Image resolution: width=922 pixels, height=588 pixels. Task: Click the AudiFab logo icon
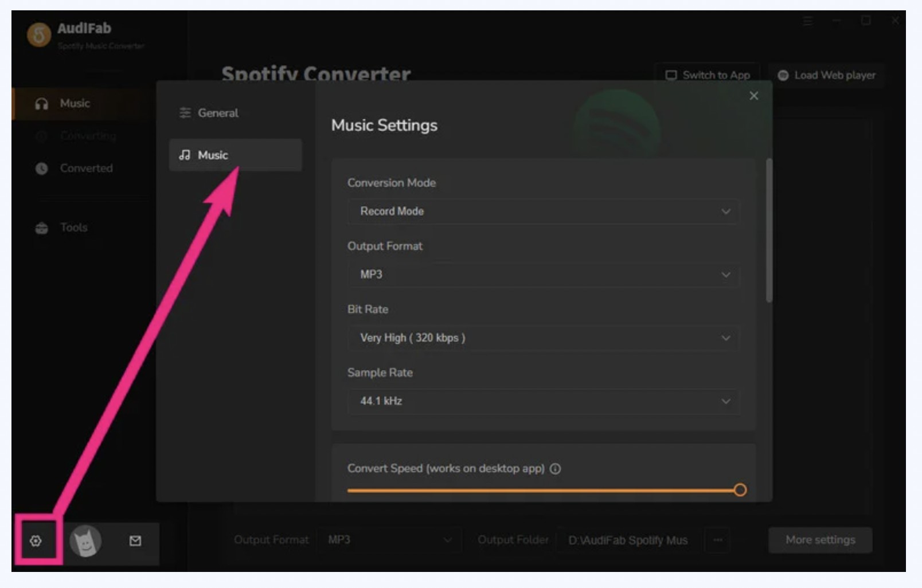38,34
